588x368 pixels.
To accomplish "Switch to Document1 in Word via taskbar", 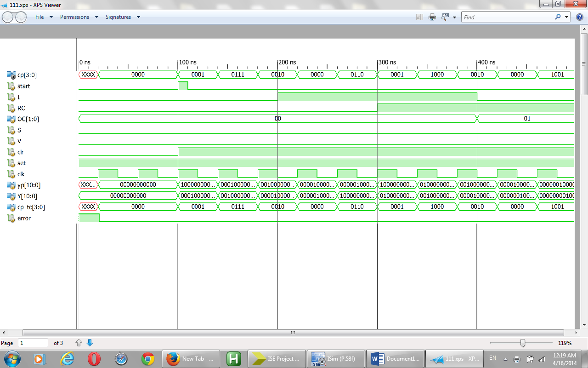I will click(395, 358).
